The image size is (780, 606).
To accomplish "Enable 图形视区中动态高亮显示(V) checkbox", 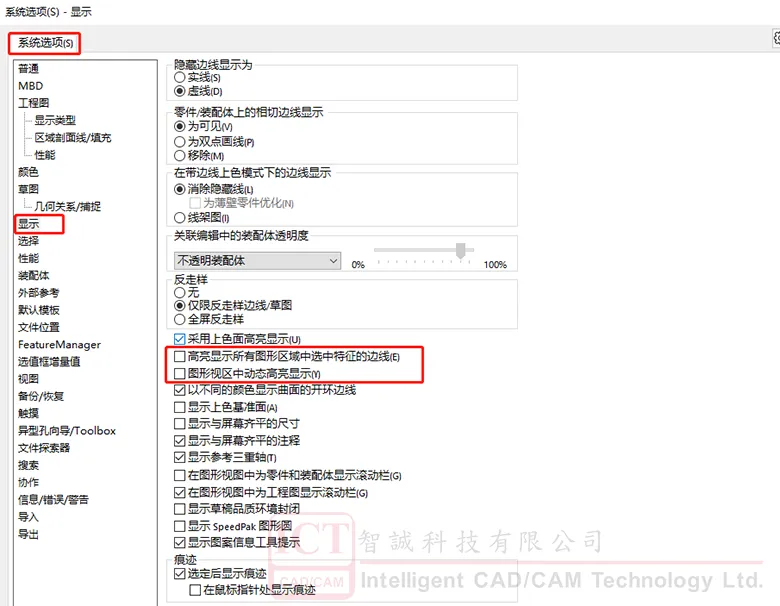I will pyautogui.click(x=180, y=373).
